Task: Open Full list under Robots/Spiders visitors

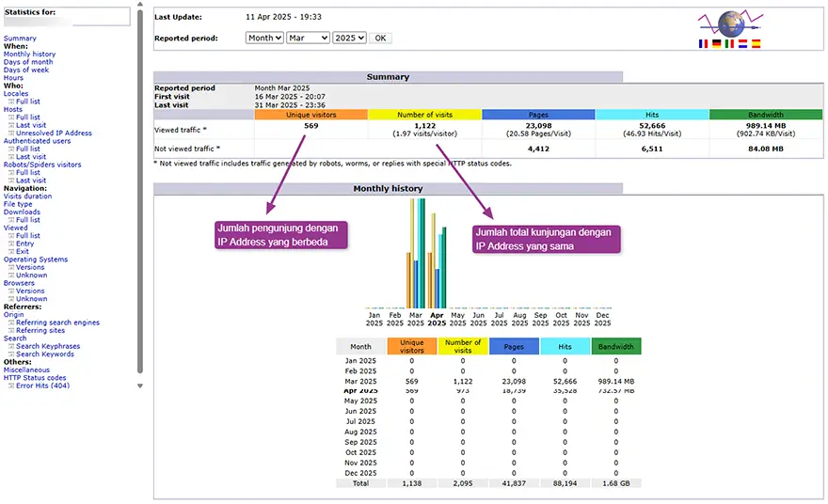Action: pos(28,173)
